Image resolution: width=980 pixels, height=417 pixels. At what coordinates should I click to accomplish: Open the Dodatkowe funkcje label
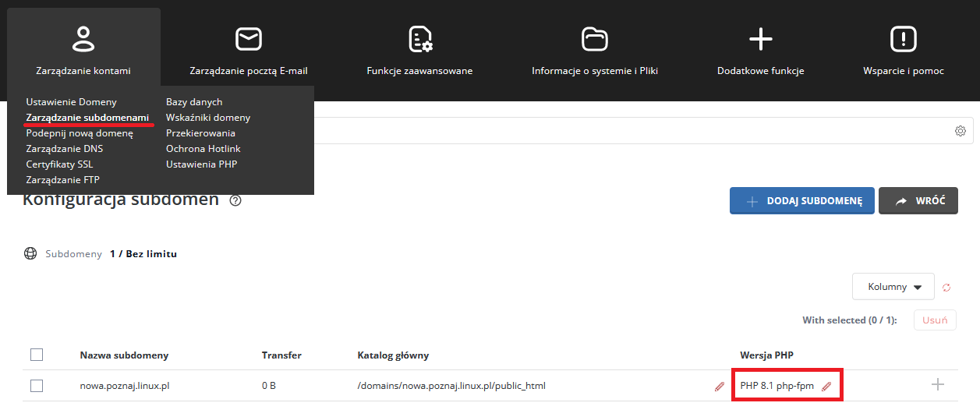tap(760, 70)
